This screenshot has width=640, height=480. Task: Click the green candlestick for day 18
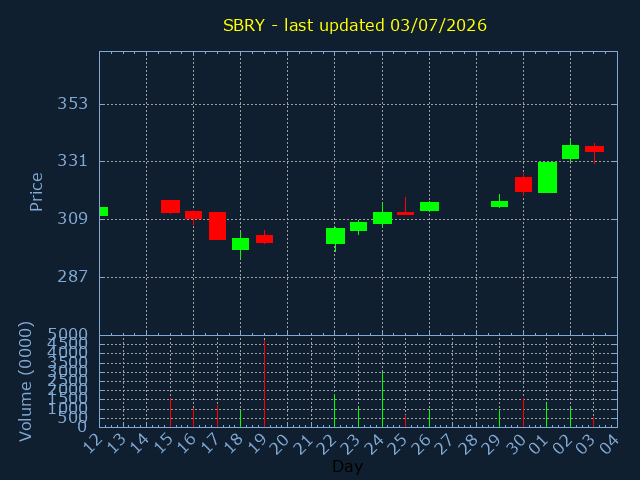(240, 244)
